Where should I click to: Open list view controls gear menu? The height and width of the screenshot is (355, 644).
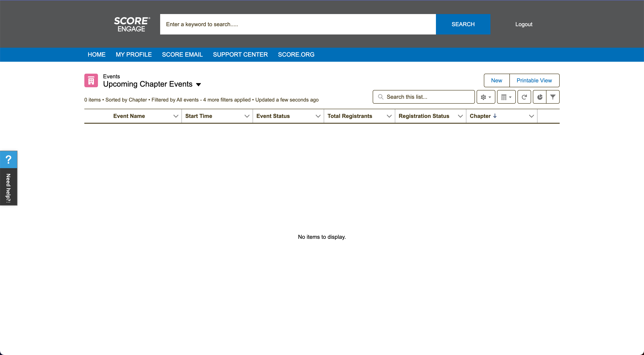[486, 97]
